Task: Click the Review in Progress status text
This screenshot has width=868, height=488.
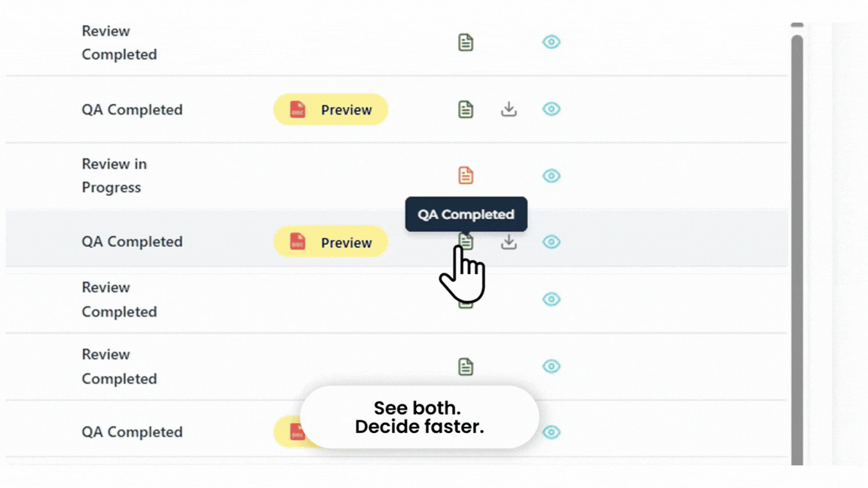Action: (114, 175)
